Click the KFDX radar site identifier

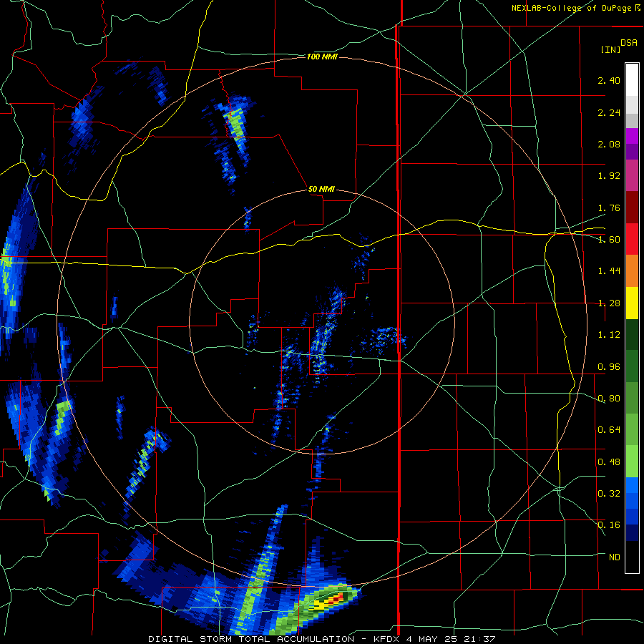click(x=387, y=639)
